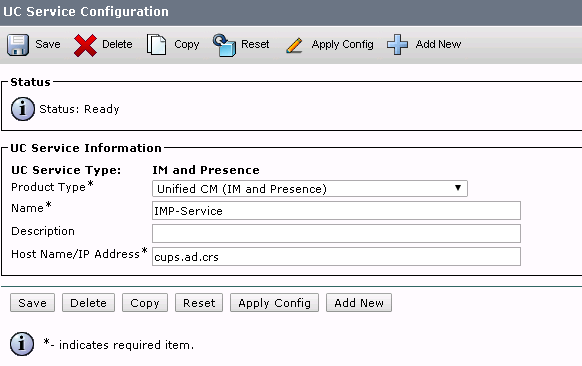This screenshot has height=366, width=582.
Task: Click the blue plus Add New icon
Action: [397, 45]
